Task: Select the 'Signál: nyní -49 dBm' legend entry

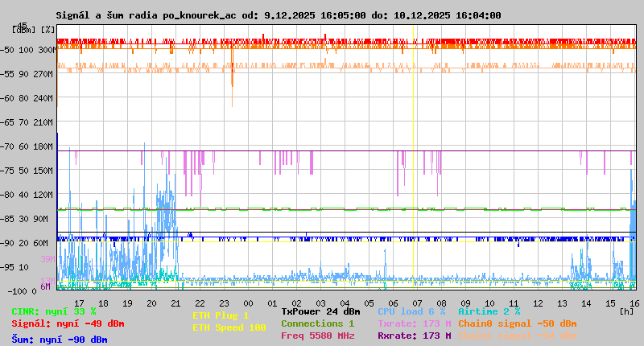Action: (68, 323)
